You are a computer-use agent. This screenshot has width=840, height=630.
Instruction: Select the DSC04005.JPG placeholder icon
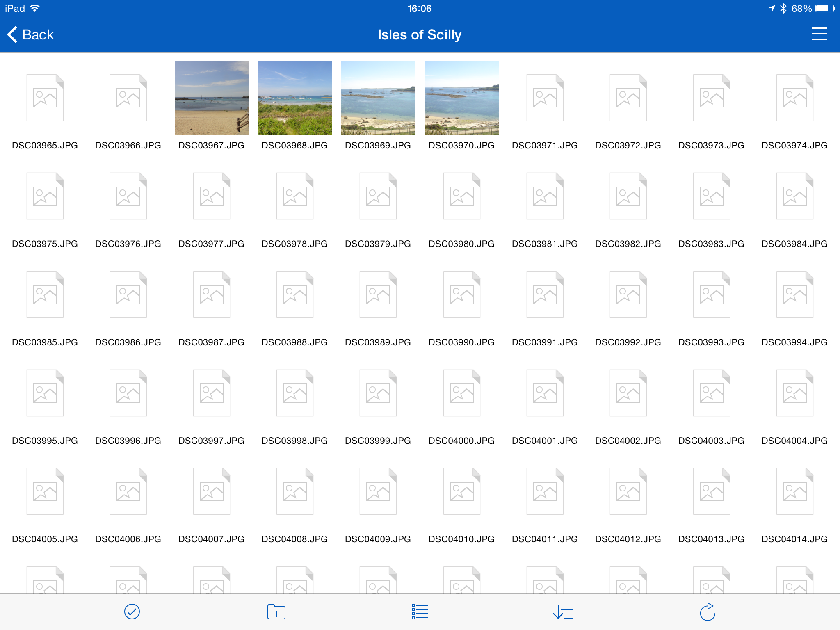pos(45,491)
